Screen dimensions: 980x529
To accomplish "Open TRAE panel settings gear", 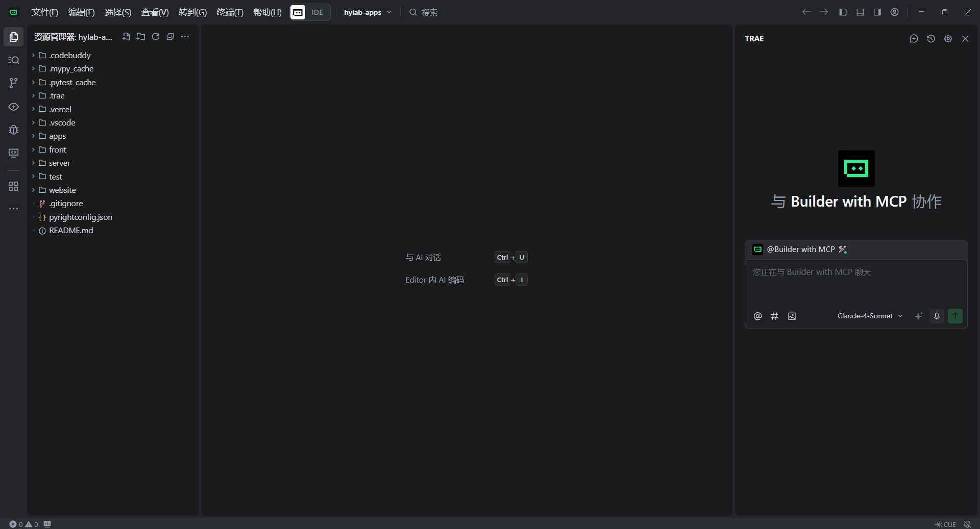I will pos(948,39).
